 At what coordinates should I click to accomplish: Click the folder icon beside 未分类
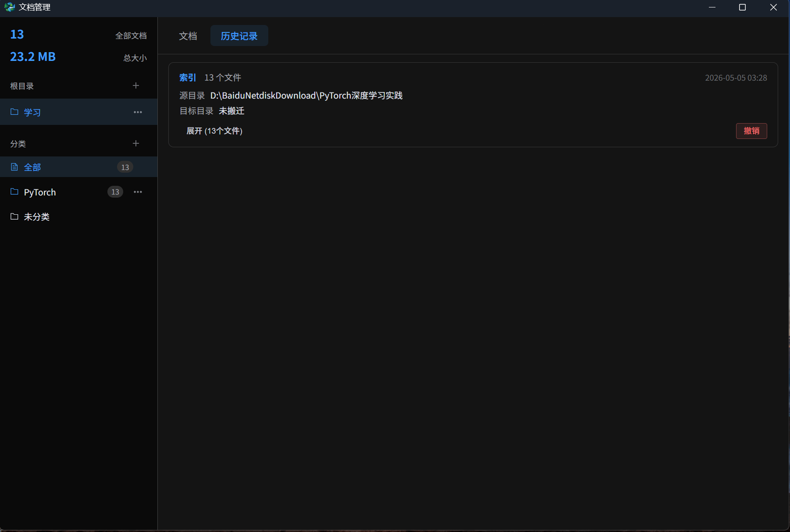[x=14, y=216]
